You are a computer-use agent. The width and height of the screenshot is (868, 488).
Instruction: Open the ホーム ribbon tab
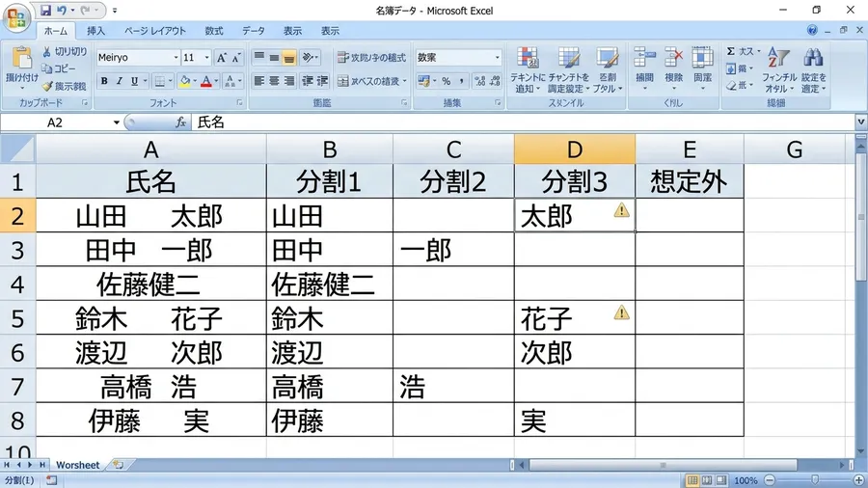56,31
